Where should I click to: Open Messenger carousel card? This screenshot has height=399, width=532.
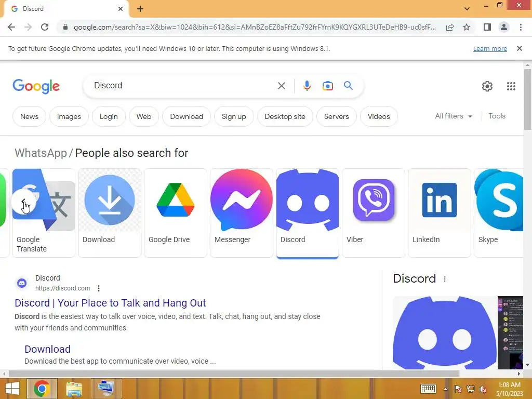[x=241, y=212]
